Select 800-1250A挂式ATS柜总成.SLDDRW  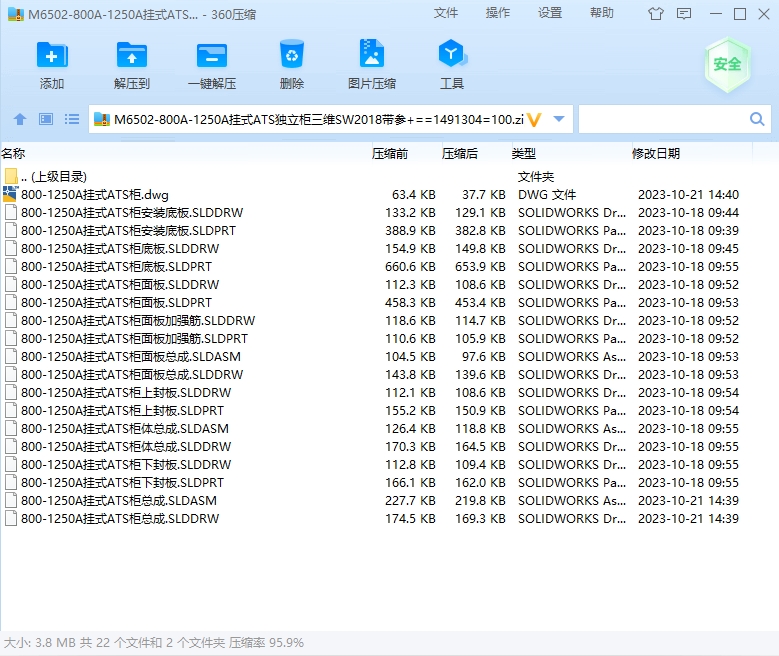tap(120, 519)
